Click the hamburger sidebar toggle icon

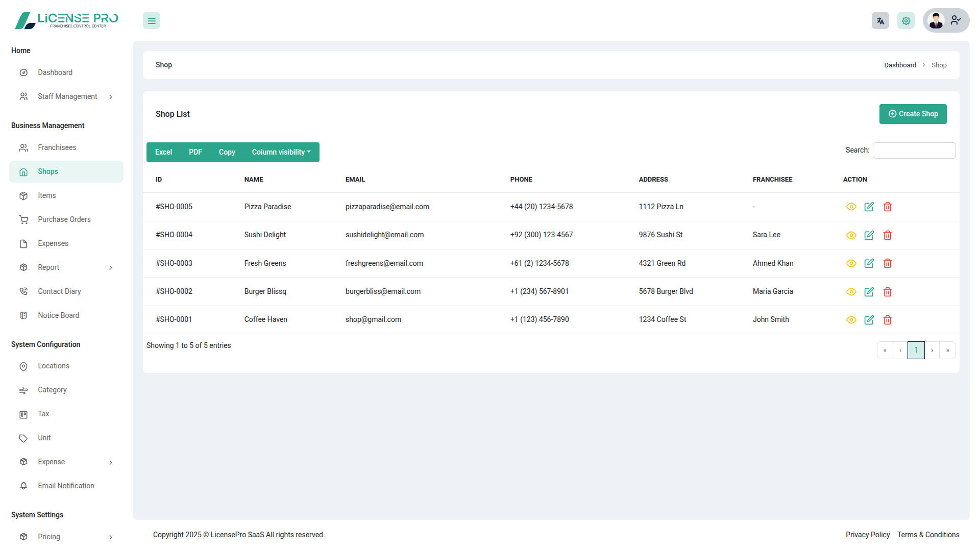tap(152, 21)
